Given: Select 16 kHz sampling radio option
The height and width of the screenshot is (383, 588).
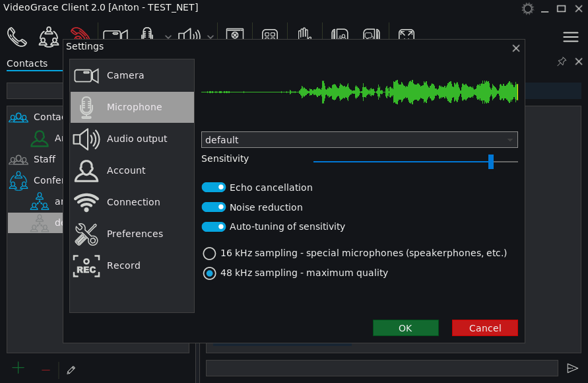Looking at the screenshot, I should click(x=209, y=254).
